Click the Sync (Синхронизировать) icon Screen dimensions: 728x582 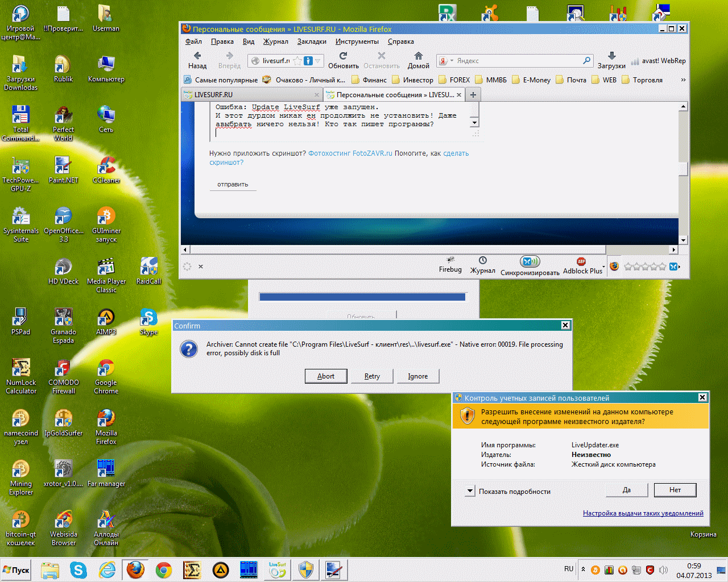[530, 261]
